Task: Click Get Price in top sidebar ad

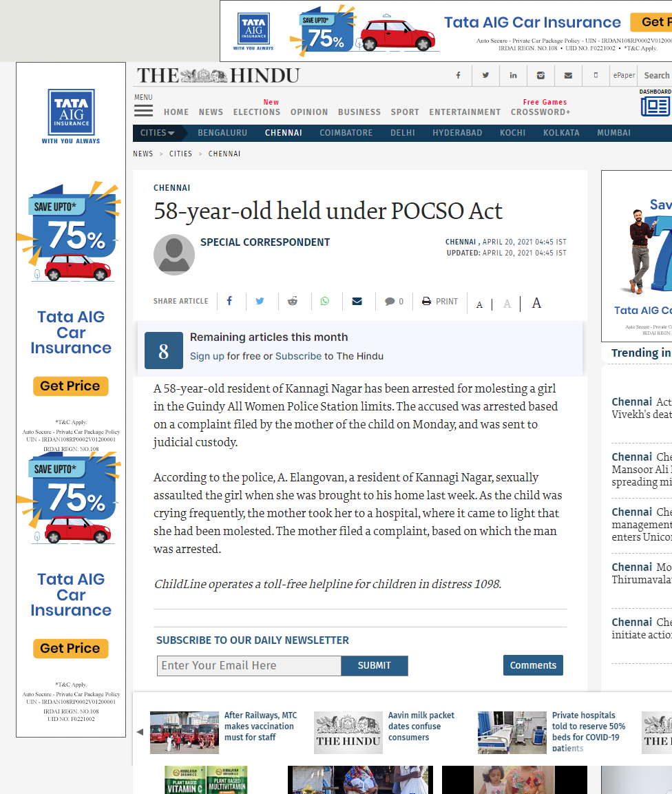Action: (70, 386)
